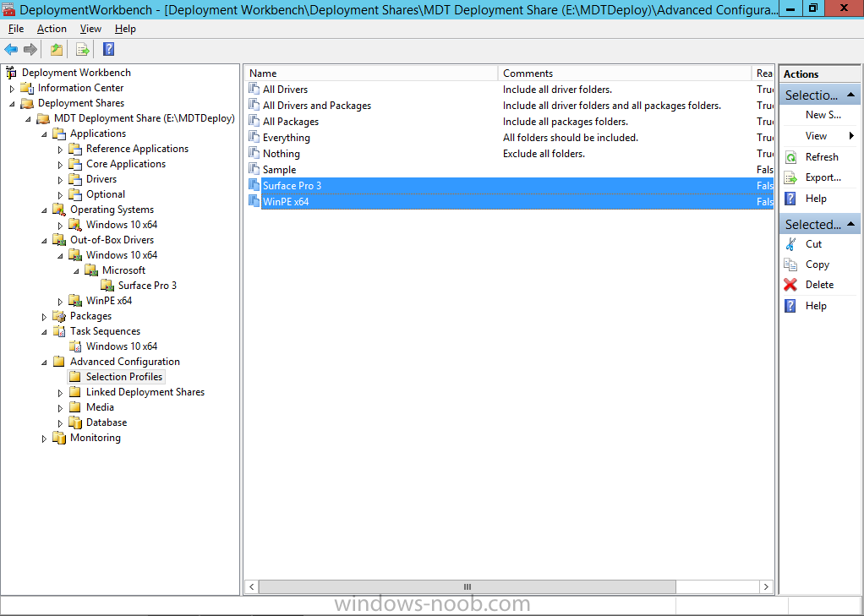Expand the Core Applications folder

pyautogui.click(x=61, y=164)
